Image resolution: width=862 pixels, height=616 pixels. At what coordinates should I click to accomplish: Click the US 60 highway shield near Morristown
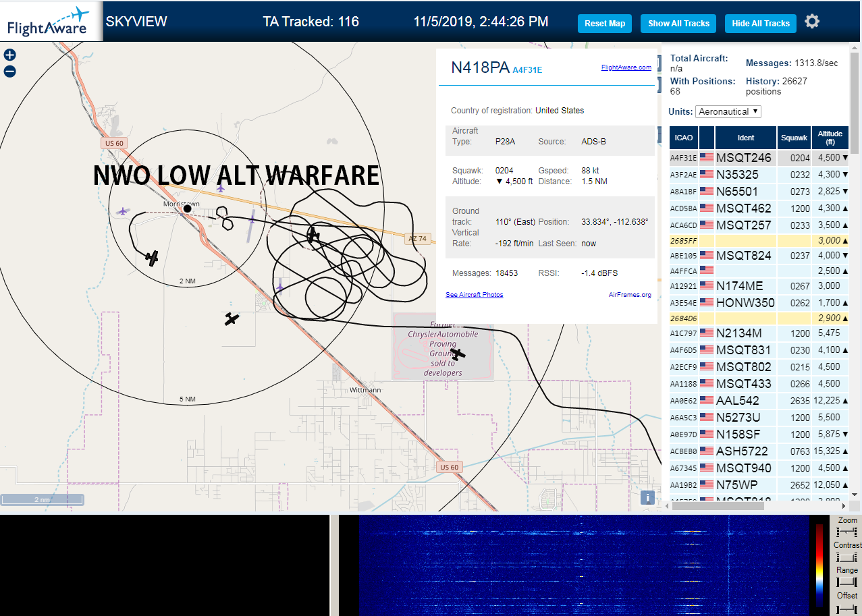(114, 143)
